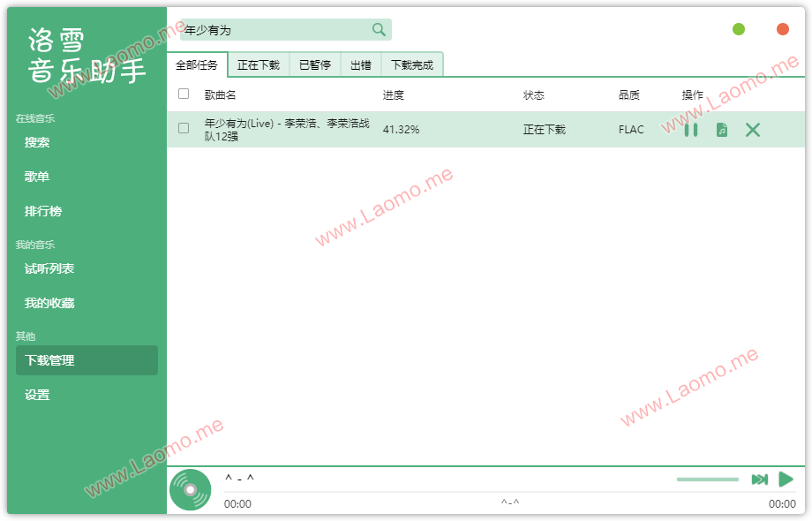The image size is (812, 521).
Task: Click the 洛雪音乐助手 logo
Action: click(86, 56)
